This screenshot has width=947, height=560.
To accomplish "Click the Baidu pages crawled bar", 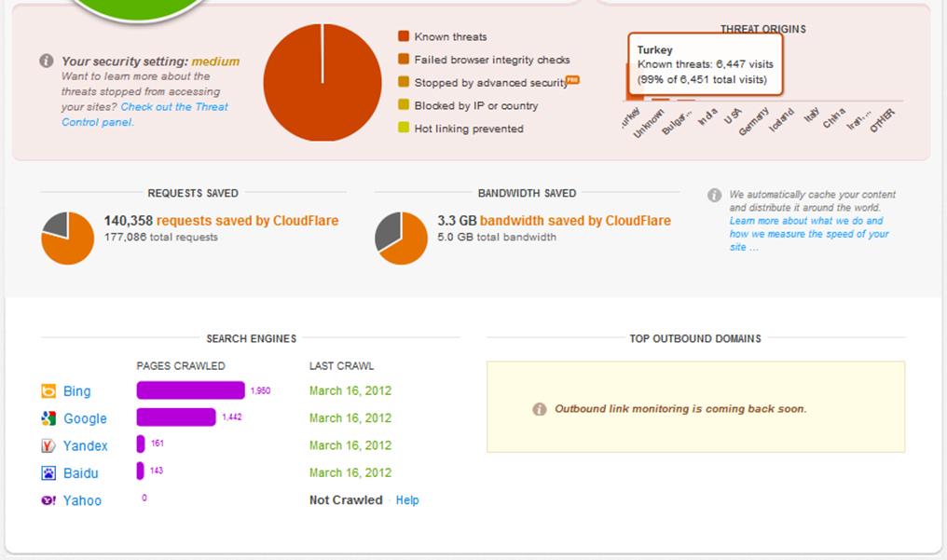I will tap(140, 471).
